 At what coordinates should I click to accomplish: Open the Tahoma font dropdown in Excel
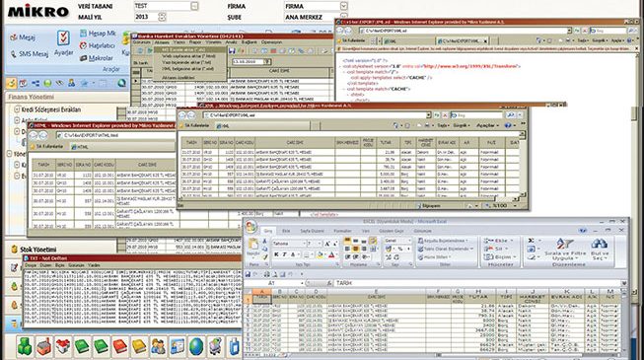coord(305,244)
